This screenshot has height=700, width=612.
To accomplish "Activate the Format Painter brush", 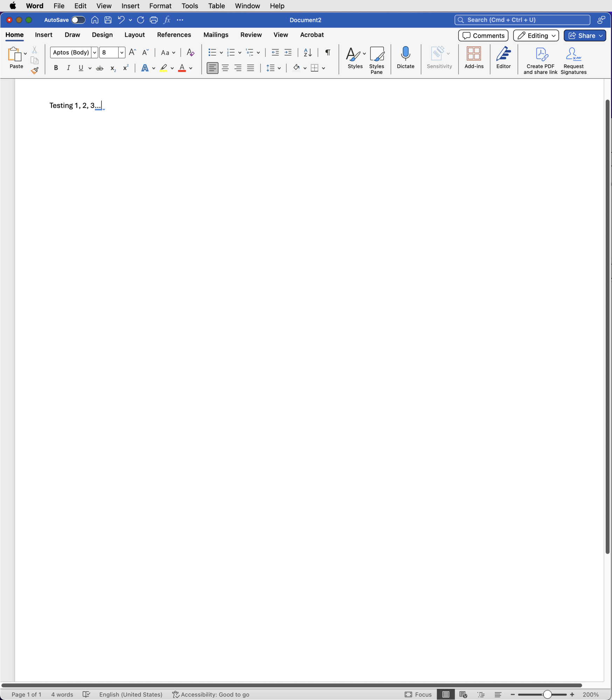I will click(35, 71).
